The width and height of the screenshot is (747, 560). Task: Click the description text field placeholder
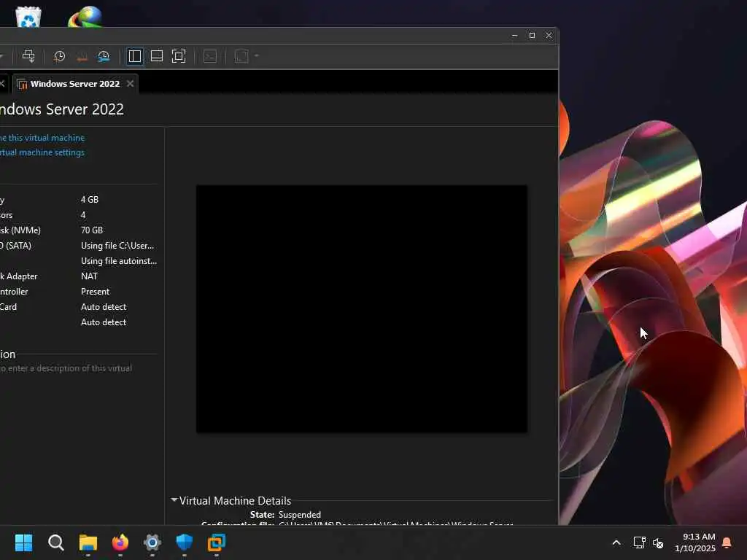pyautogui.click(x=66, y=368)
